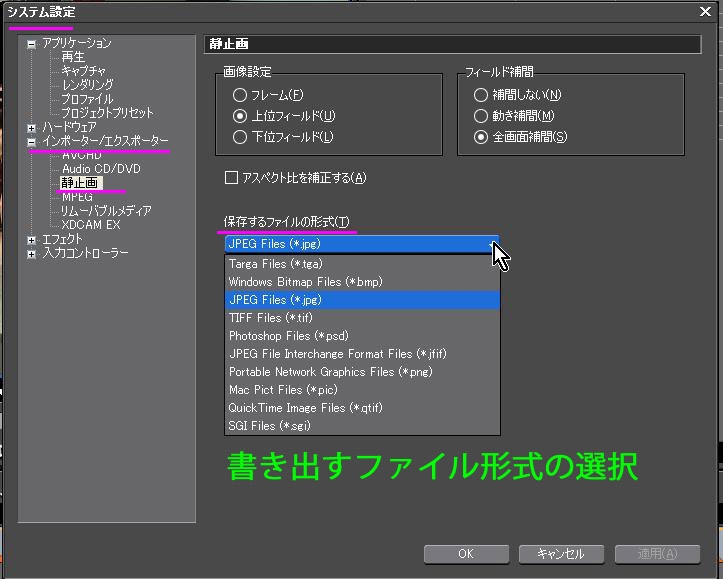The image size is (723, 579).
Task: Open レンダリング settings in the tree
Action: pos(87,86)
